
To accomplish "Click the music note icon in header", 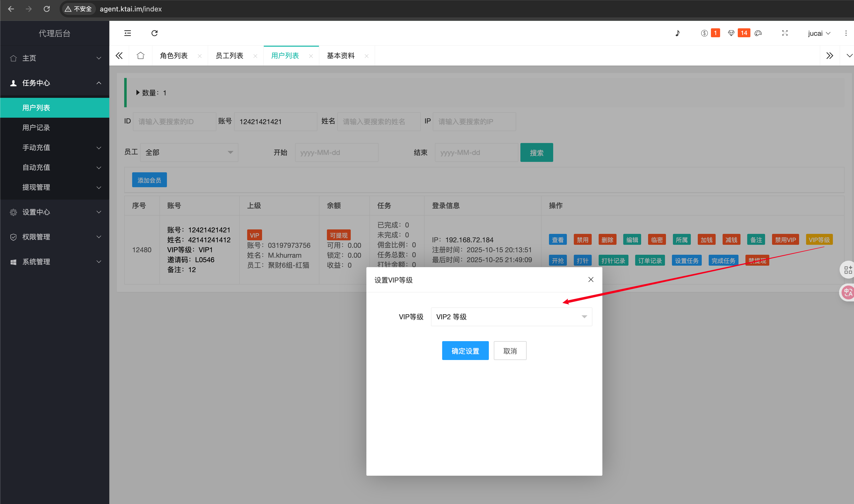I will click(677, 33).
